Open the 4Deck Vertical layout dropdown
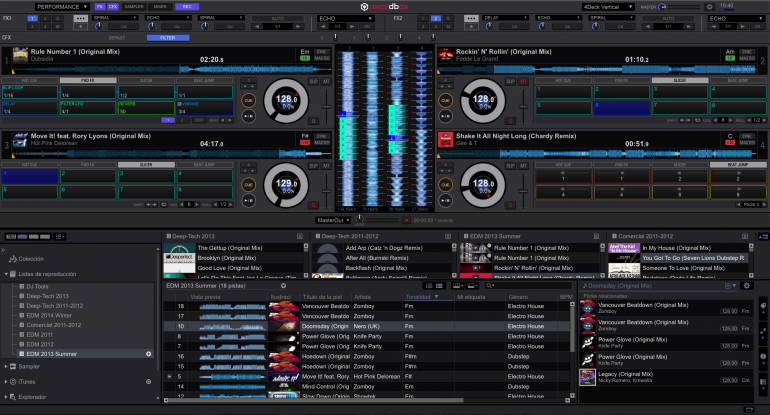Image resolution: width=770 pixels, height=415 pixels. [608, 7]
